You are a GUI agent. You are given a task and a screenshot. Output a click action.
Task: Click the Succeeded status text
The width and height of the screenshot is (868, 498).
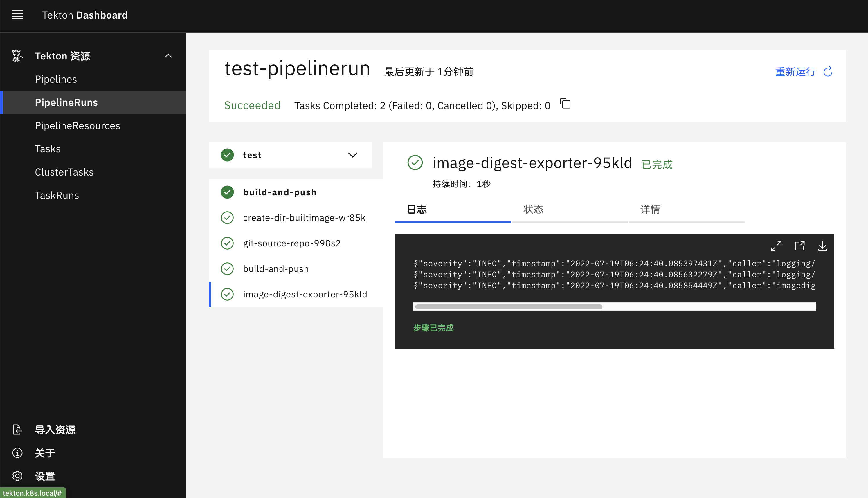coord(252,105)
